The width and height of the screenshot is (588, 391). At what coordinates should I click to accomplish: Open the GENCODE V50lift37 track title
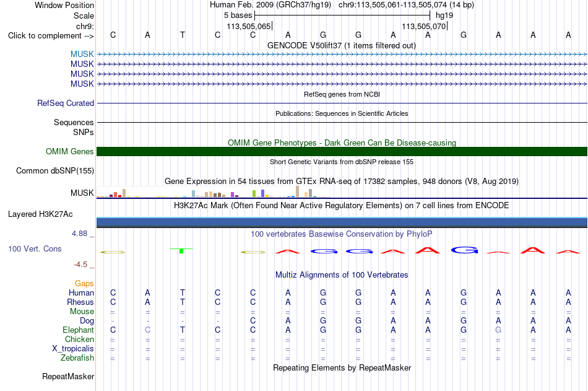pos(342,45)
